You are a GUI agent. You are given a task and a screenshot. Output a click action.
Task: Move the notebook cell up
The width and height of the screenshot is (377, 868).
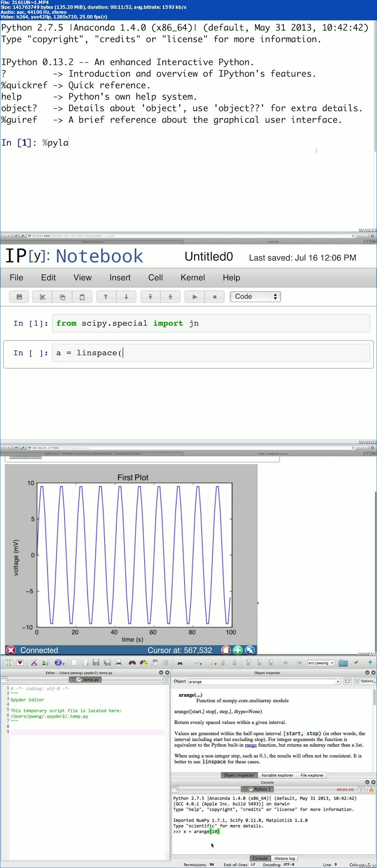click(x=106, y=297)
